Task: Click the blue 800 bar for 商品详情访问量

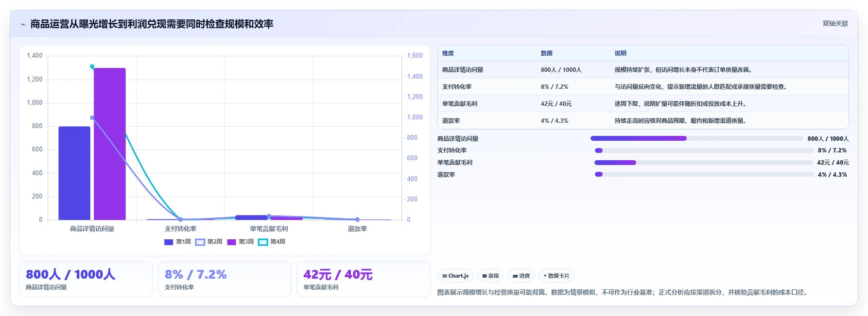Action: [x=74, y=173]
